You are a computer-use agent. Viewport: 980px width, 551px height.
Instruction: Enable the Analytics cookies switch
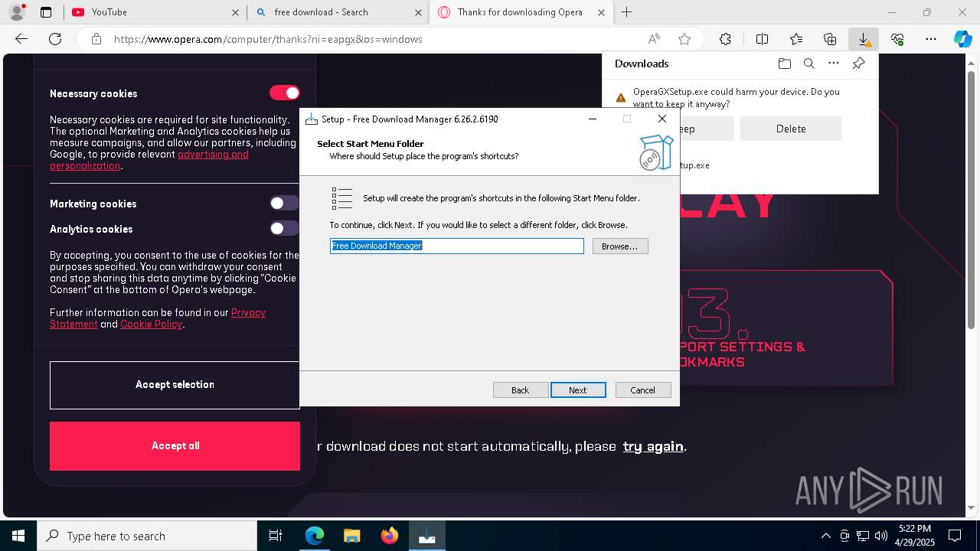click(284, 228)
